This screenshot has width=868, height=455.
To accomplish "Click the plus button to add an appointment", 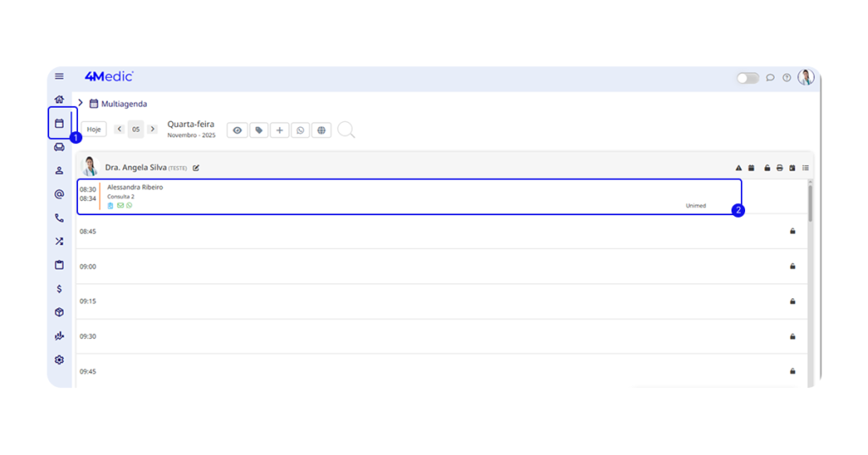I will tap(280, 130).
